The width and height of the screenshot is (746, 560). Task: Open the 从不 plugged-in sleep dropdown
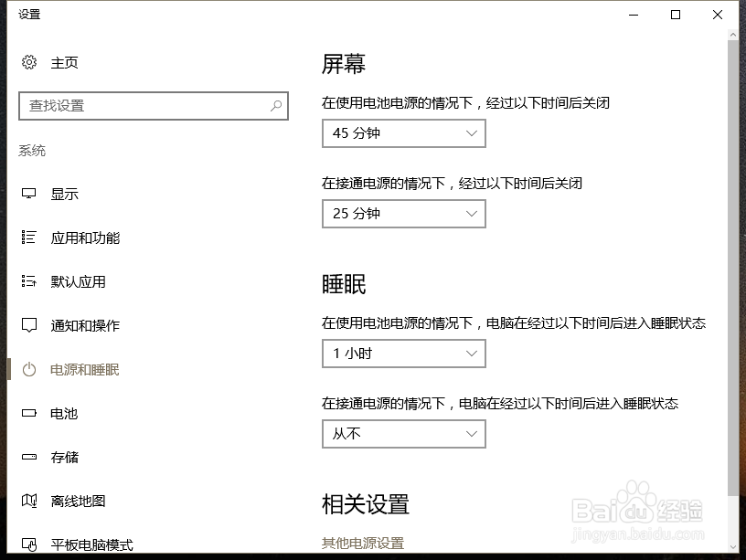click(x=403, y=434)
